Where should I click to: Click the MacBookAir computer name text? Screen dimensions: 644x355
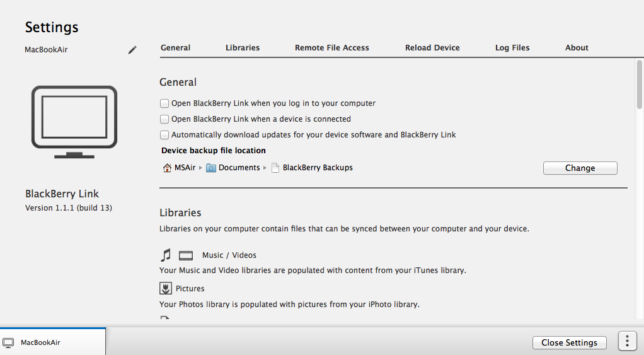46,50
